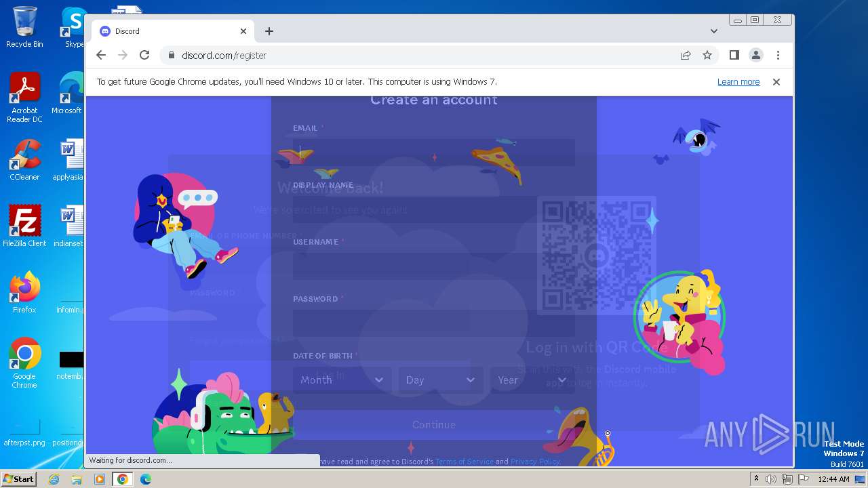View site info via the lock icon
868x488 pixels.
(172, 56)
